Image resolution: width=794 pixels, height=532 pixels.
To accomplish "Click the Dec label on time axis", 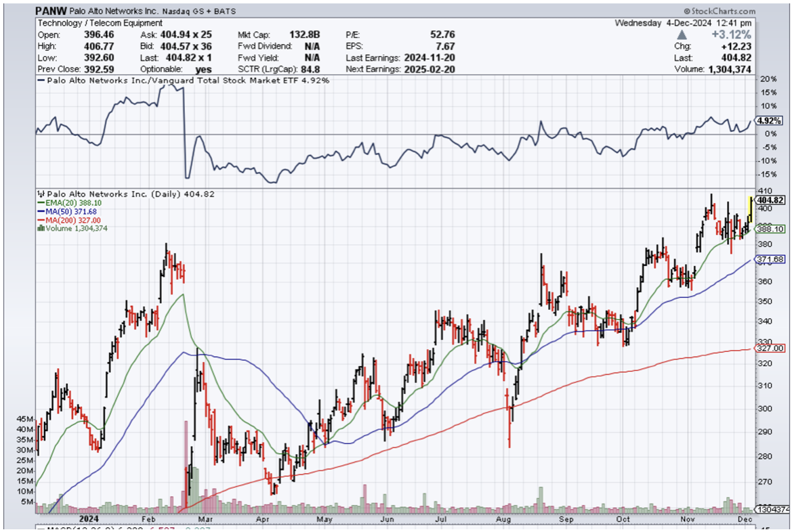I will pyautogui.click(x=745, y=519).
